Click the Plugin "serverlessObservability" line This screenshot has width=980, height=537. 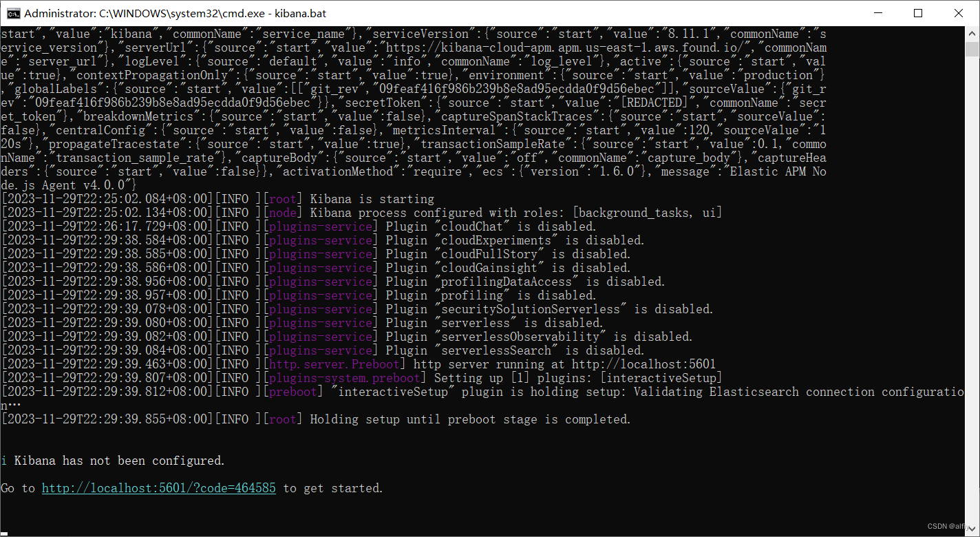[347, 337]
